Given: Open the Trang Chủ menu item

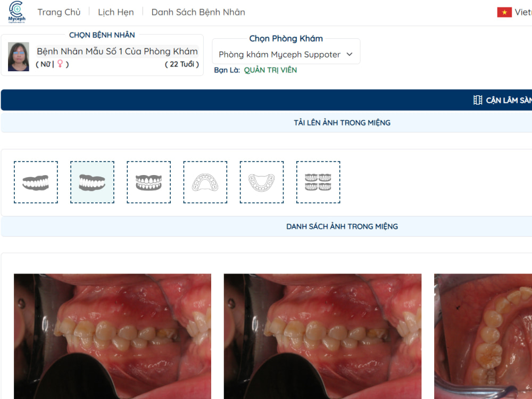Looking at the screenshot, I should pyautogui.click(x=59, y=12).
